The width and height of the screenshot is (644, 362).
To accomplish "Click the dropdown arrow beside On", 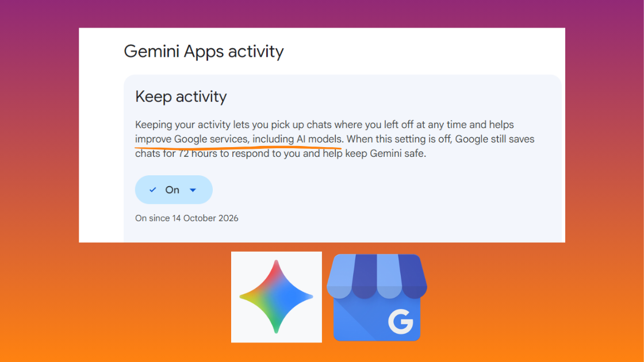I will 193,190.
